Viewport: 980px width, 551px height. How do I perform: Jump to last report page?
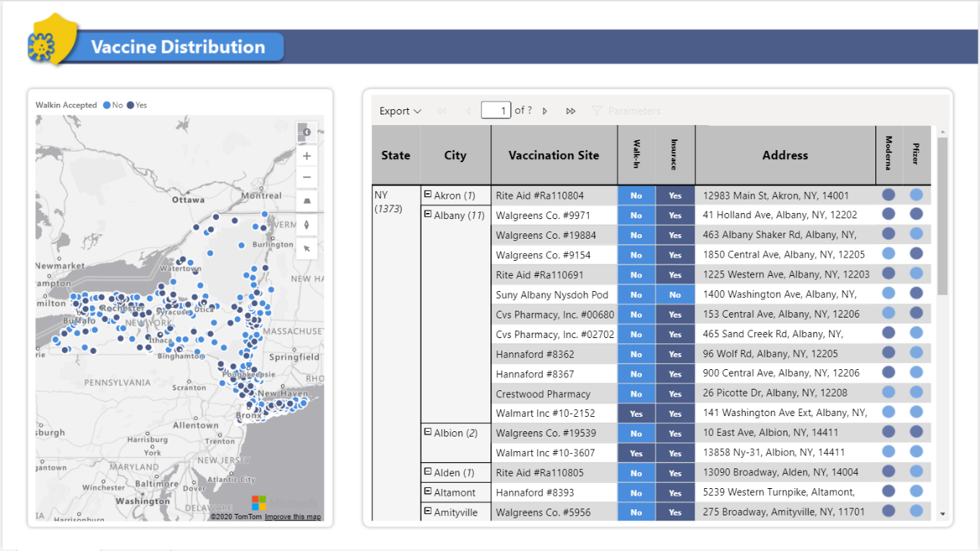click(571, 111)
